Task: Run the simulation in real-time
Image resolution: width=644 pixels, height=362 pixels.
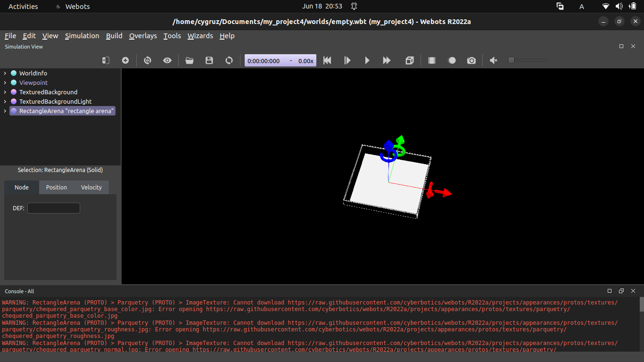Action: tap(367, 60)
